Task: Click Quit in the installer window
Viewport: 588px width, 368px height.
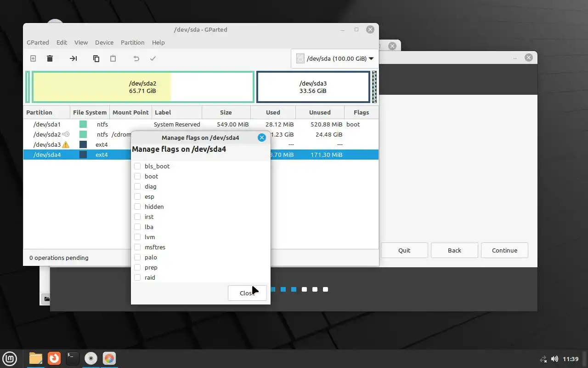Action: (404, 250)
